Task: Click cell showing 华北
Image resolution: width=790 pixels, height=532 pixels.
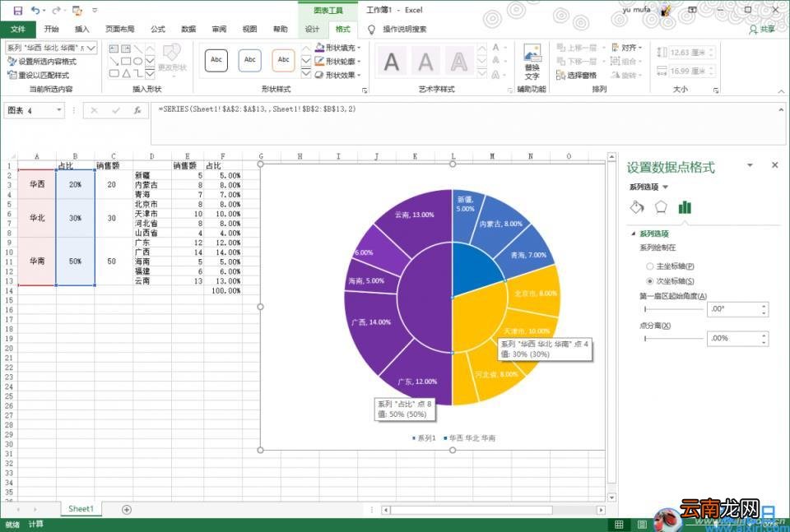Action: [37, 218]
